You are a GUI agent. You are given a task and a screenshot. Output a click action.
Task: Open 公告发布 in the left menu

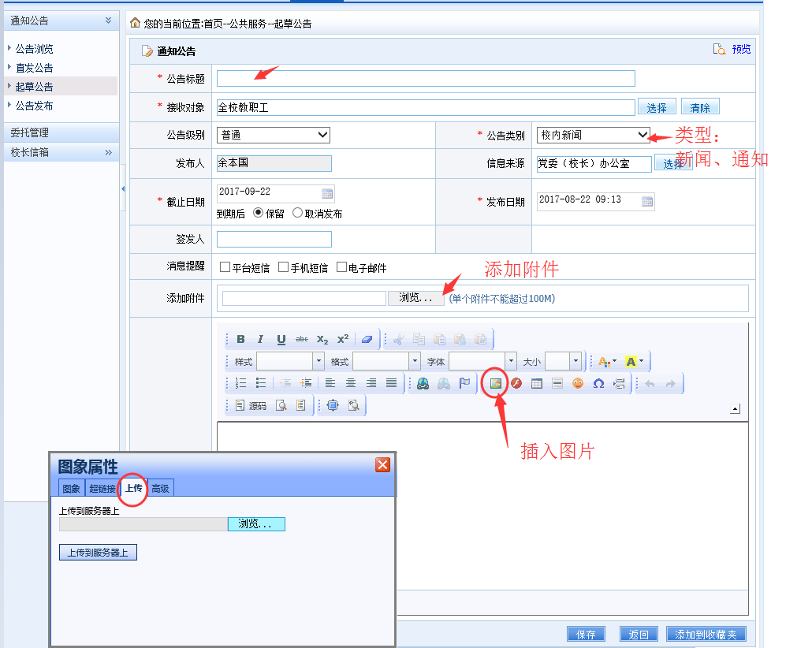[x=35, y=106]
